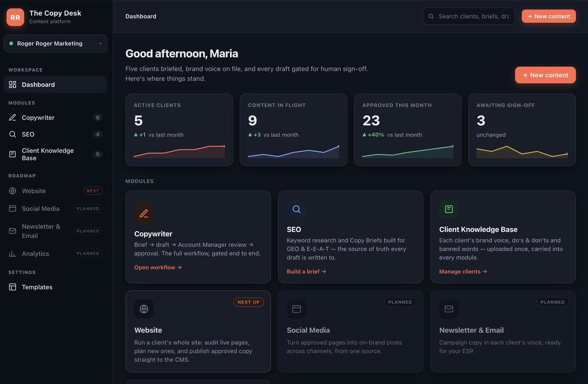588x384 pixels.
Task: Click the Newsletter & Email card envelope icon
Action: (x=449, y=309)
